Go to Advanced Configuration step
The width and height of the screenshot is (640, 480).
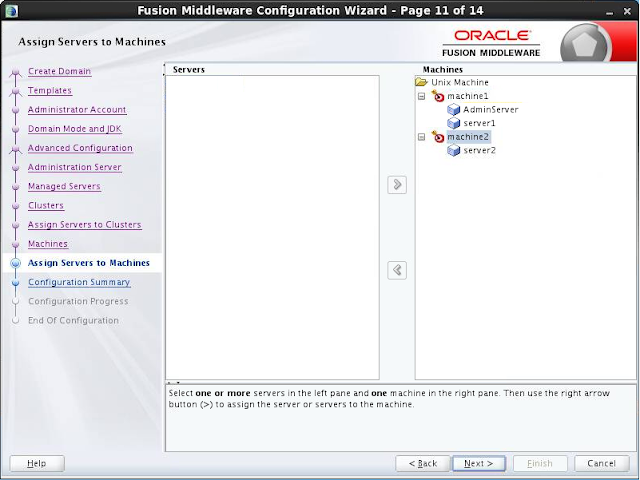click(x=80, y=148)
